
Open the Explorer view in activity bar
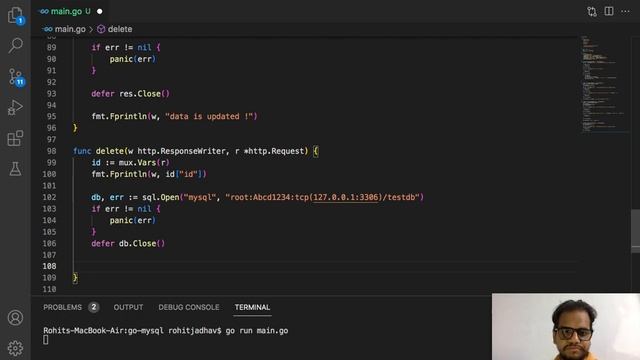point(15,15)
